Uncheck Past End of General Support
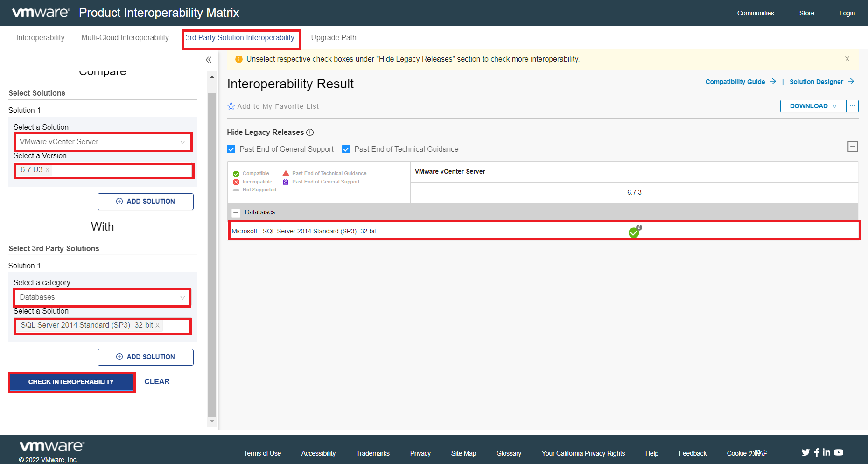The height and width of the screenshot is (464, 868). pos(231,148)
